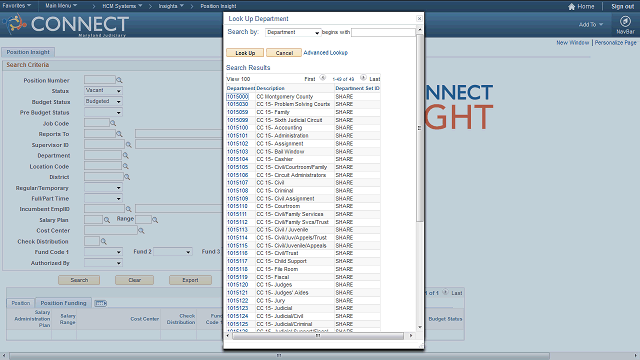Select department 1015119 Fiscal

(237, 277)
